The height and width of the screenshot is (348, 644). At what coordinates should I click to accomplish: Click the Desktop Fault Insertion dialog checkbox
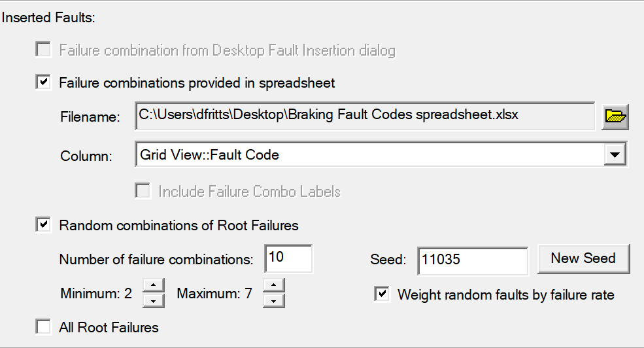tap(43, 50)
